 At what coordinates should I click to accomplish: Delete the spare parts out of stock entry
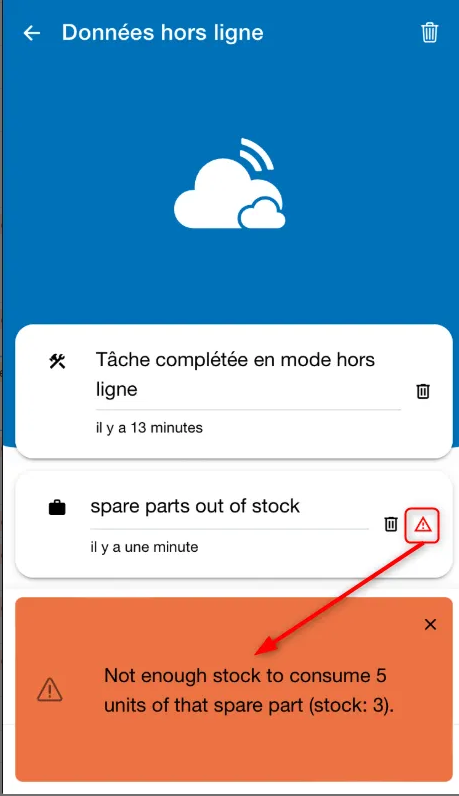[390, 524]
